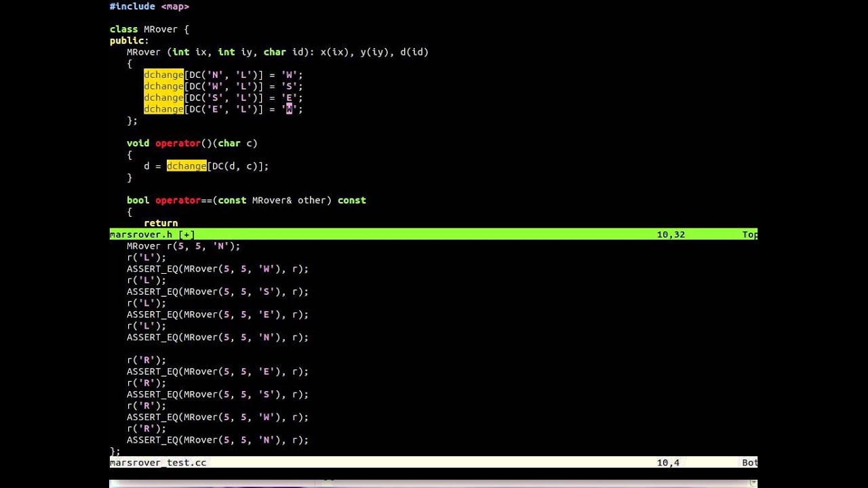Click 'DC(d, c)' in the d assignment
Image resolution: width=868 pixels, height=488 pixels.
(235, 166)
